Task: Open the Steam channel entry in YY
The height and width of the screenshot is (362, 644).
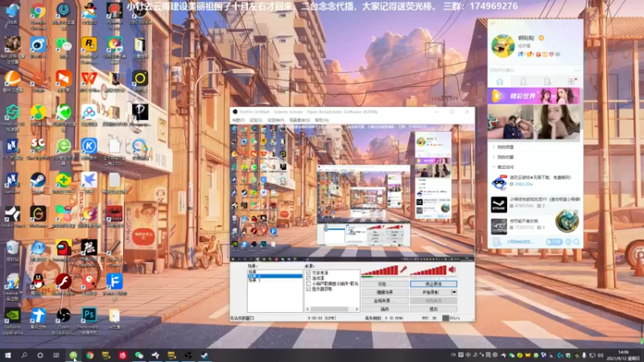Action: (535, 204)
